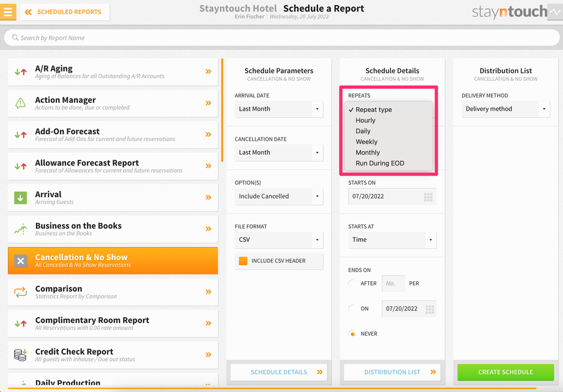Image resolution: width=563 pixels, height=392 pixels.
Task: Click the Credit Check Report coins icon
Action: (20, 355)
